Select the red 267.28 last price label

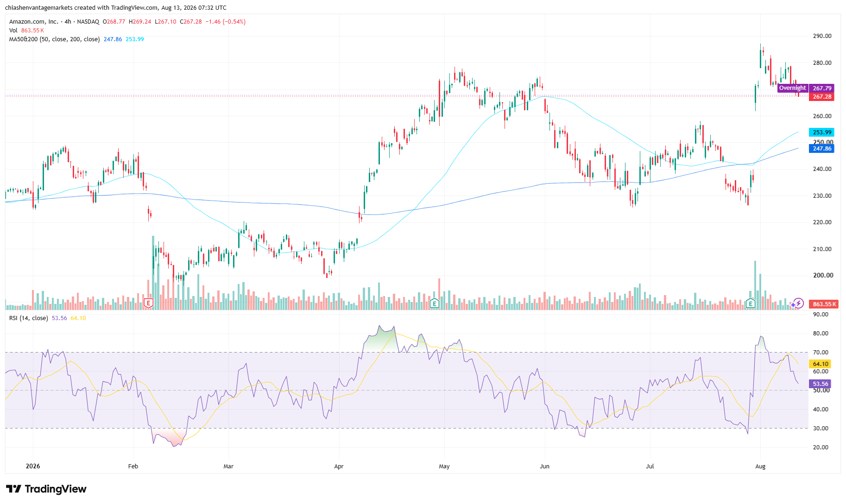(821, 97)
